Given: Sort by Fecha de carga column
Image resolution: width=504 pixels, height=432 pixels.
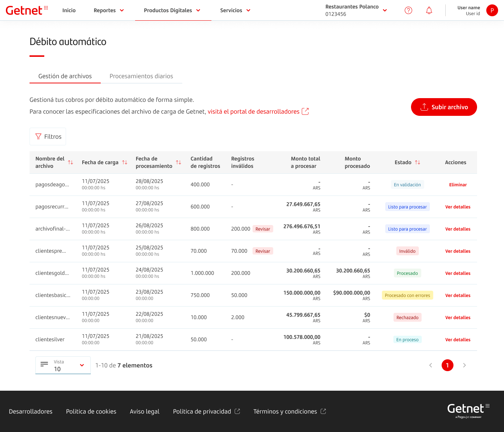Looking at the screenshot, I should click(x=125, y=162).
